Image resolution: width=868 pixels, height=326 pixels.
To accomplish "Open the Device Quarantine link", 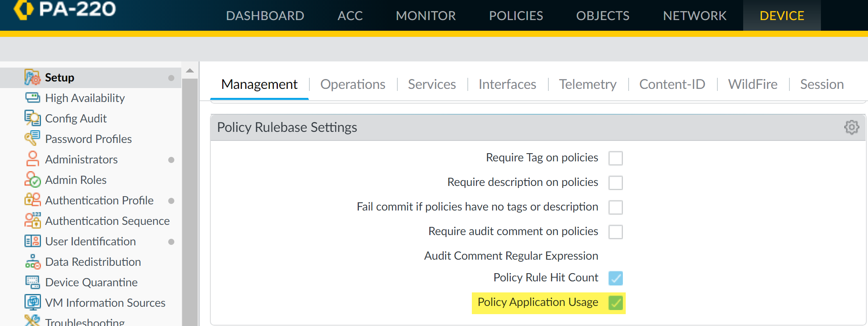I will (x=91, y=282).
